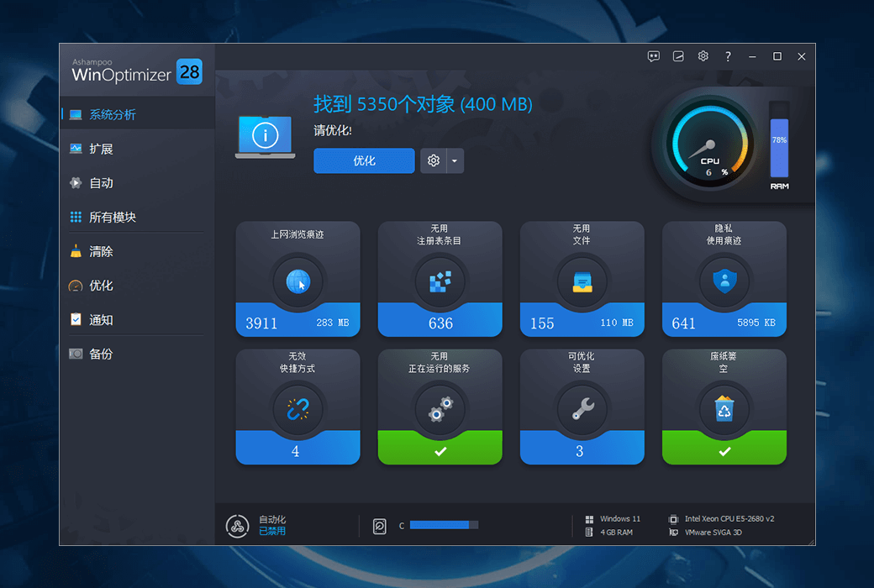Viewport: 874px width, 588px height.
Task: Maximize the WinOptimizer window
Action: pos(777,56)
